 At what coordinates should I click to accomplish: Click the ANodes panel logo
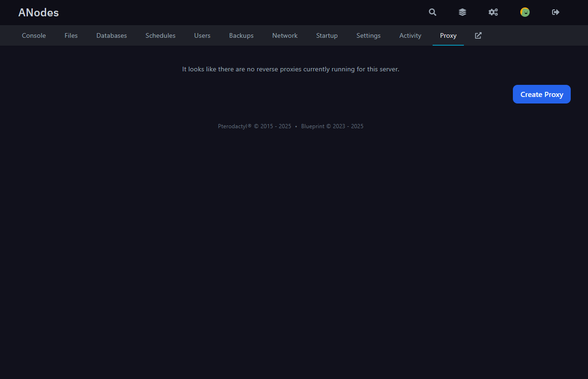pyautogui.click(x=38, y=13)
